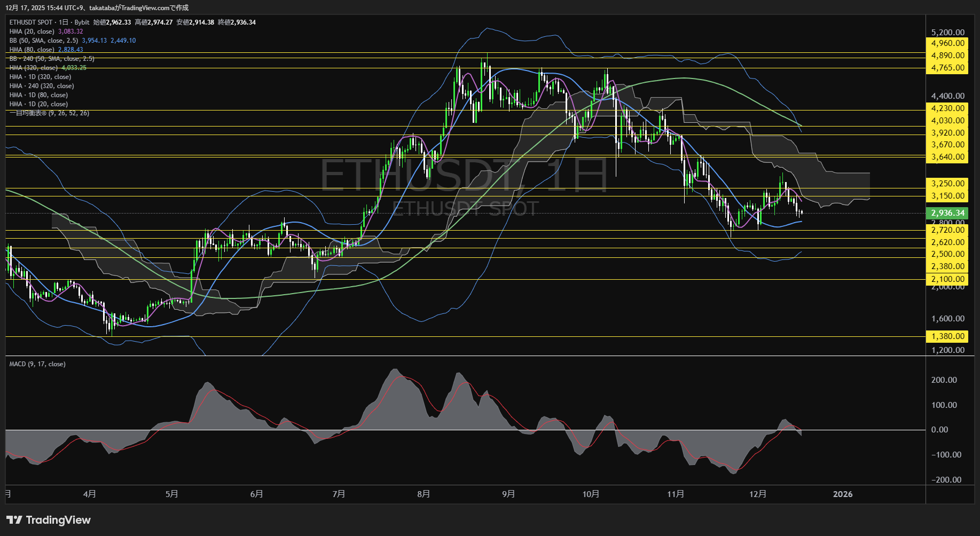This screenshot has height=536, width=980.
Task: Click the 8月 label on the time axis
Action: [x=424, y=494]
